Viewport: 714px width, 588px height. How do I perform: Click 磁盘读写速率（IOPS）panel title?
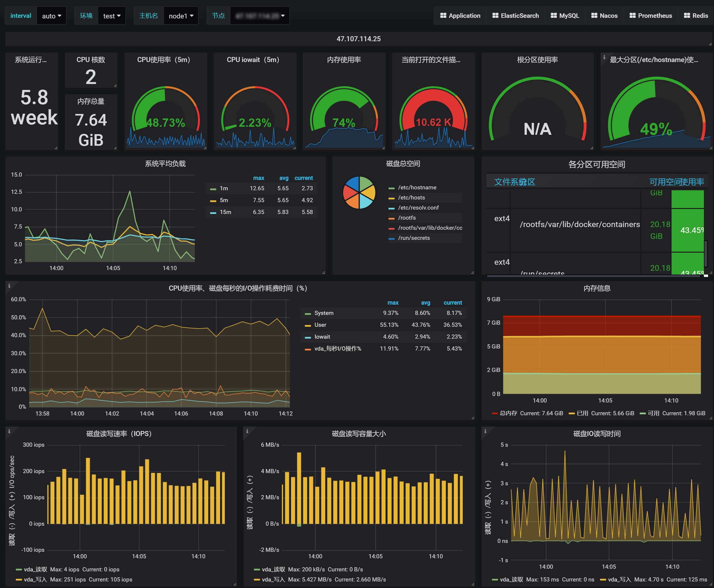tap(119, 434)
